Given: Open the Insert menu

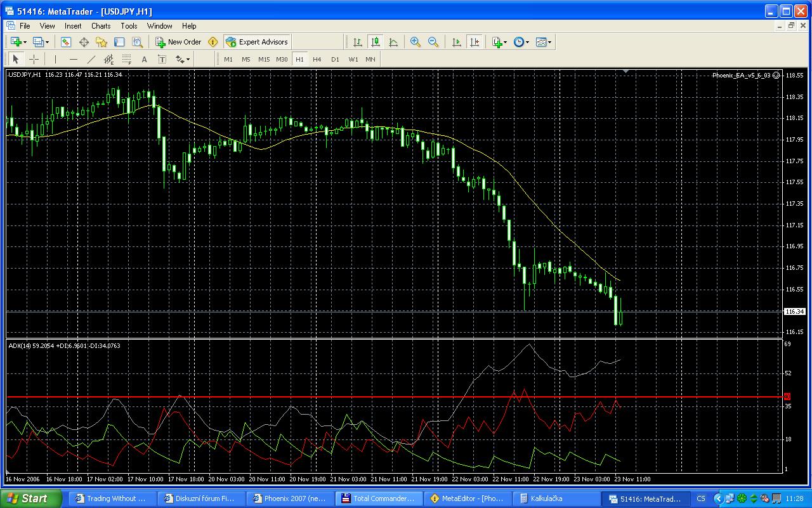Looking at the screenshot, I should 73,26.
